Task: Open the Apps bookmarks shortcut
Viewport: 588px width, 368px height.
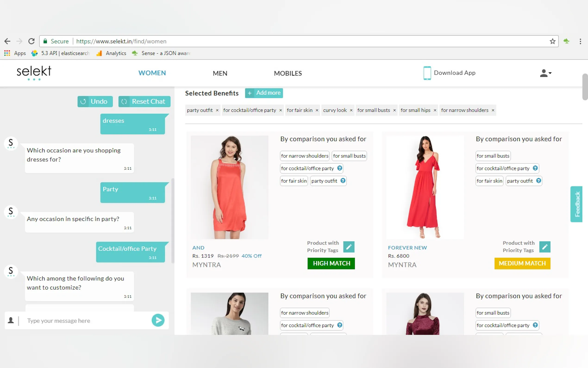Action: 15,53
